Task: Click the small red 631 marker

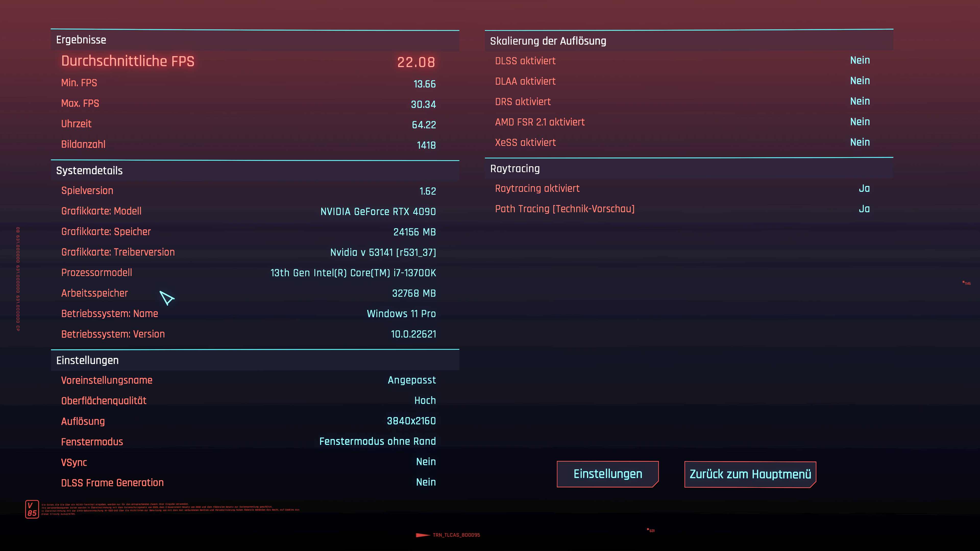Action: click(651, 530)
